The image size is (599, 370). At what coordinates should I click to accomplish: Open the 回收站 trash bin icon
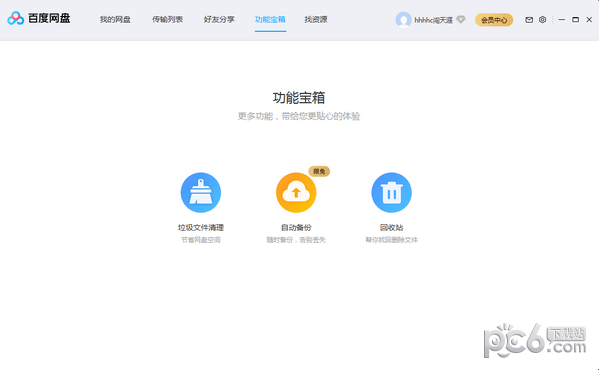(x=391, y=192)
